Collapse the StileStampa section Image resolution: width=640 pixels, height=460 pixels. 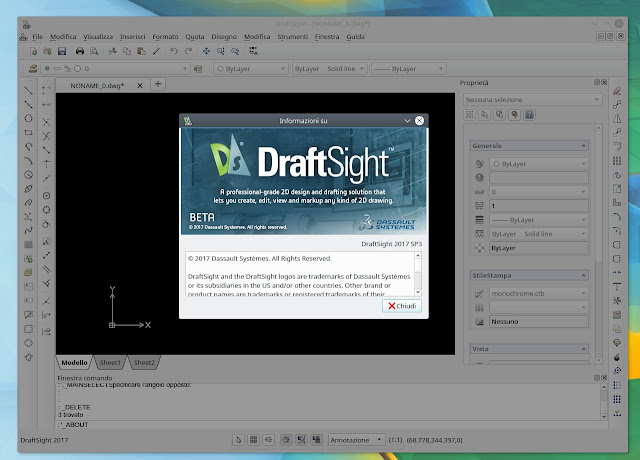tap(583, 276)
